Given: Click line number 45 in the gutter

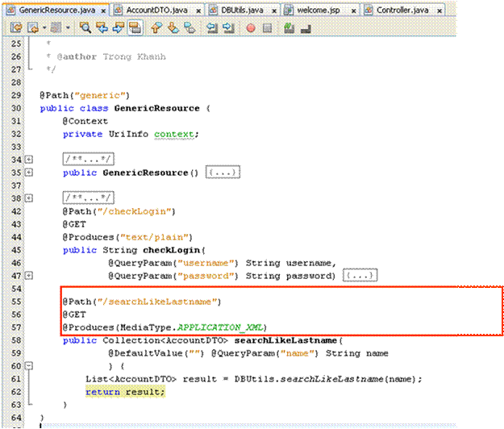Looking at the screenshot, I should (x=16, y=250).
